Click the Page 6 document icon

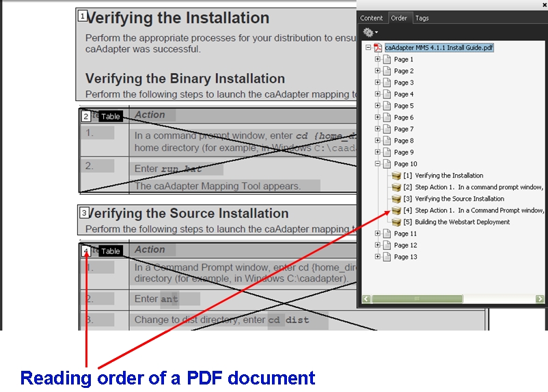point(387,117)
